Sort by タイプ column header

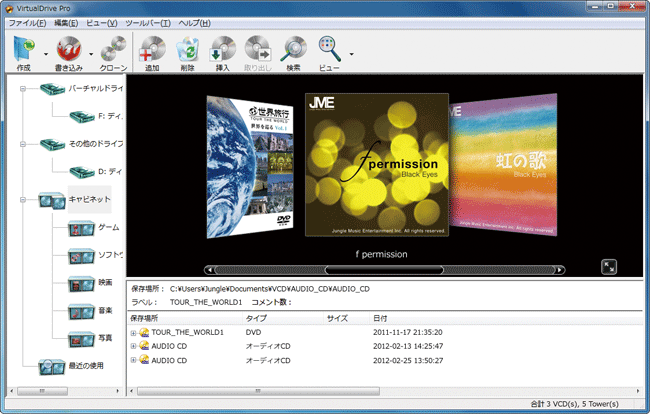coord(282,318)
